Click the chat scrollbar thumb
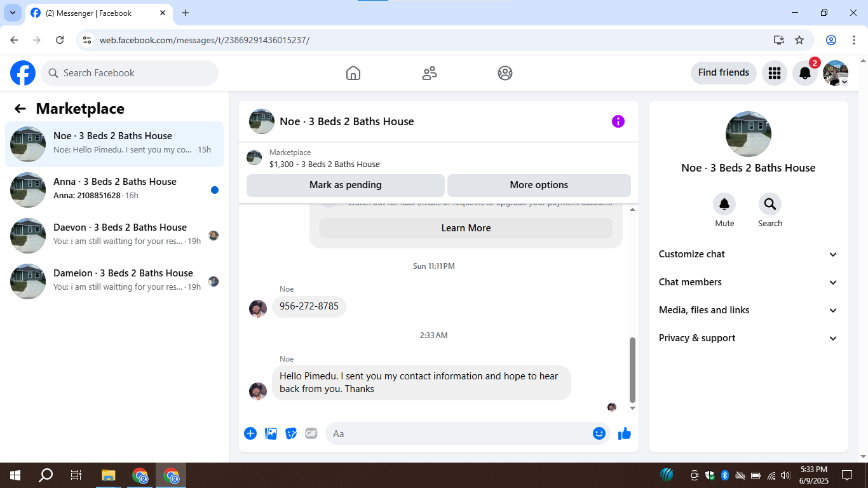This screenshot has height=488, width=868. [x=632, y=370]
